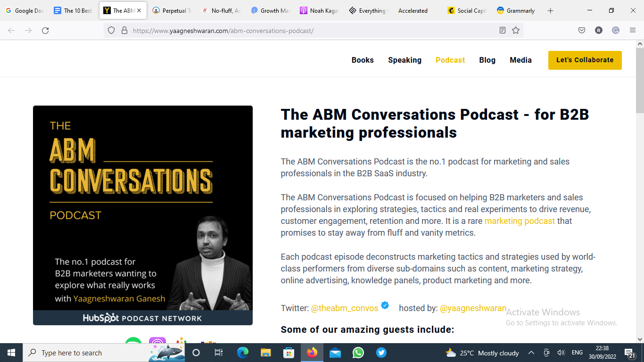
Task: Open the notification center icon
Action: (630, 353)
